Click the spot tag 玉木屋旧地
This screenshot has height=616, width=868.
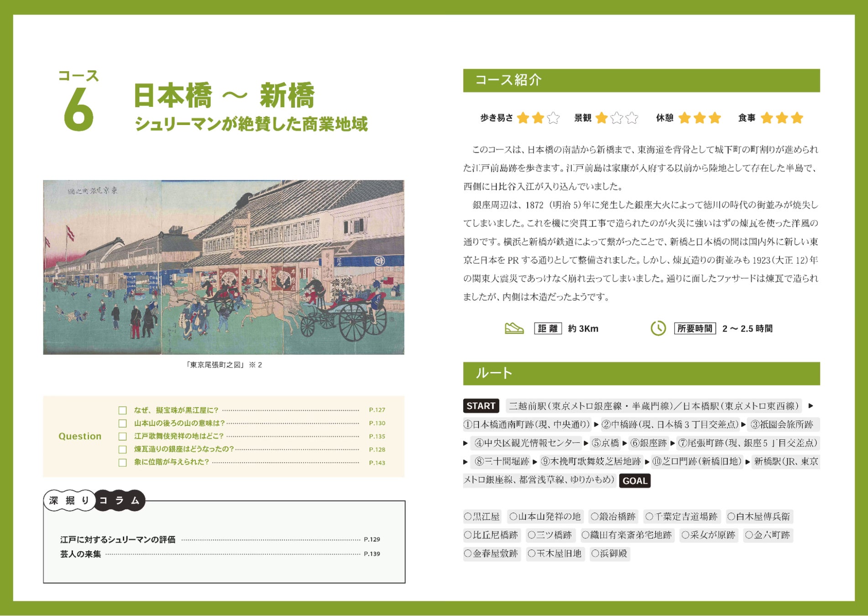pyautogui.click(x=555, y=554)
